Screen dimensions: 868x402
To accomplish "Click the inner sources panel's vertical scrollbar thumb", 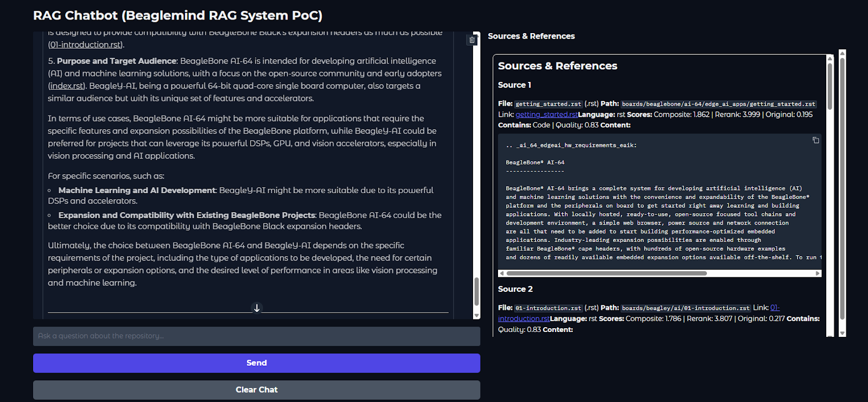I will (829, 87).
